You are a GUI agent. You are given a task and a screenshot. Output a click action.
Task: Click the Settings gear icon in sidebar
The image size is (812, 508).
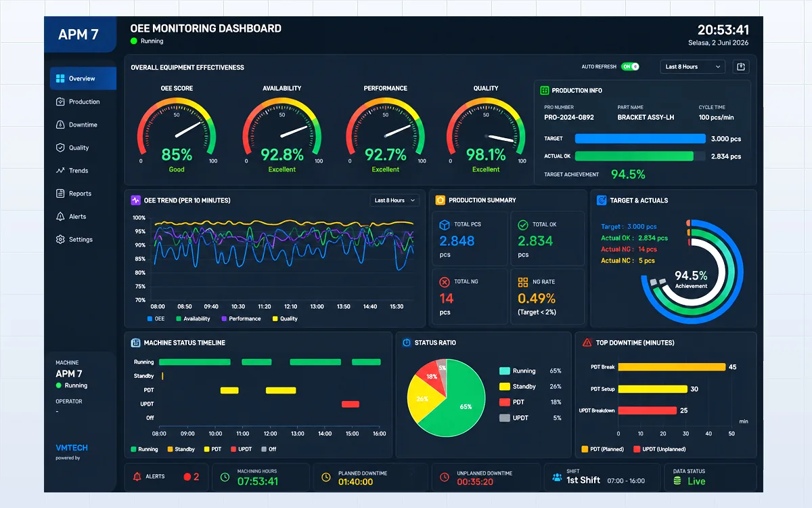click(60, 240)
